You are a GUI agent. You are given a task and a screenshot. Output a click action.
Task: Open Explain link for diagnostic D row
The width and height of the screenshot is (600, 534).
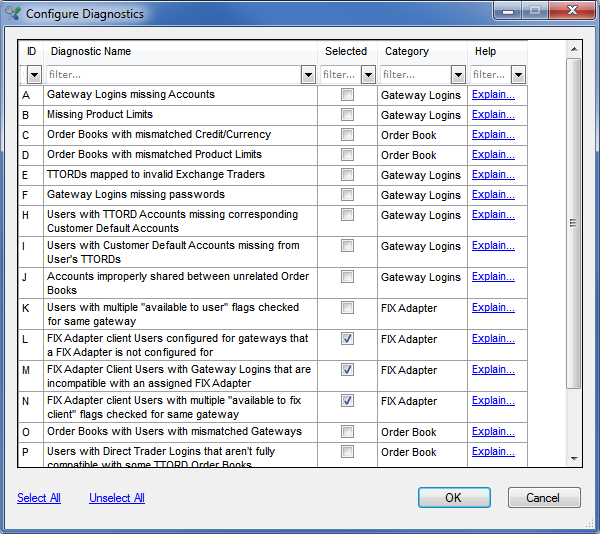click(x=493, y=155)
